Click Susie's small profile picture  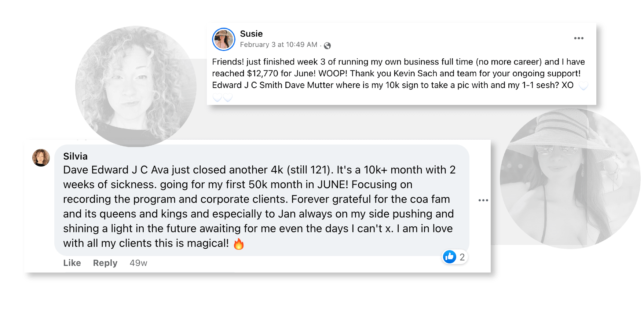[223, 39]
